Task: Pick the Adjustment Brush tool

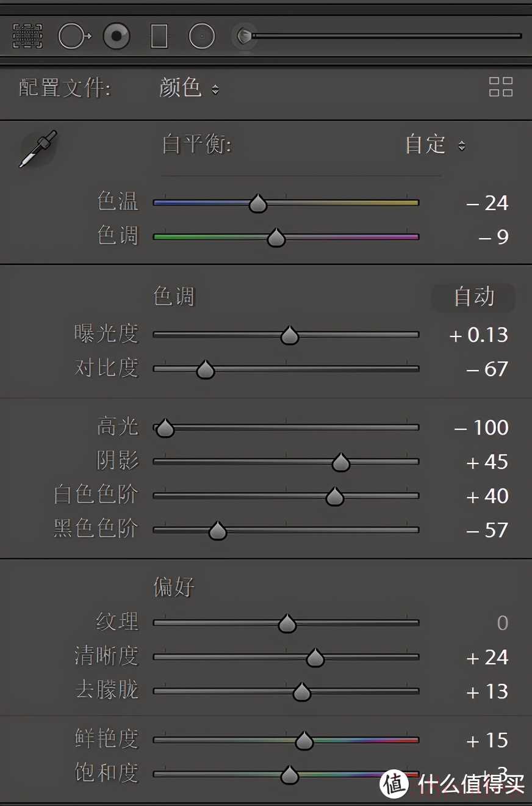Action: point(245,36)
